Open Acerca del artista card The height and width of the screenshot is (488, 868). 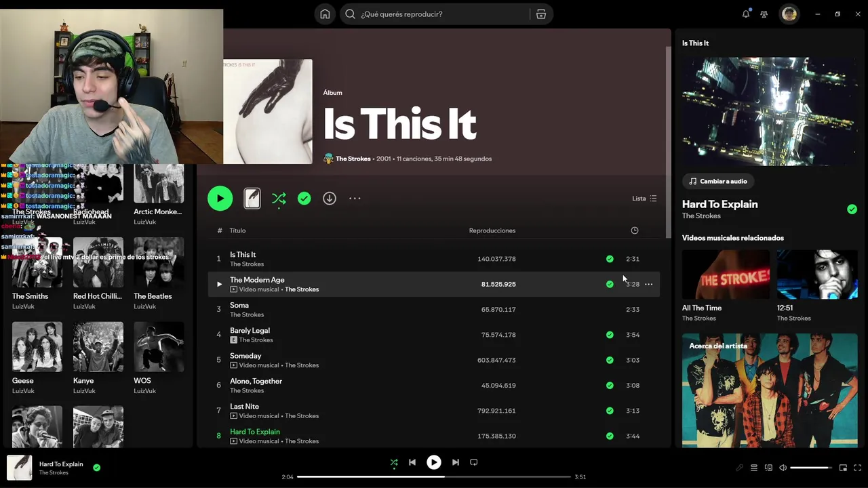click(x=770, y=390)
